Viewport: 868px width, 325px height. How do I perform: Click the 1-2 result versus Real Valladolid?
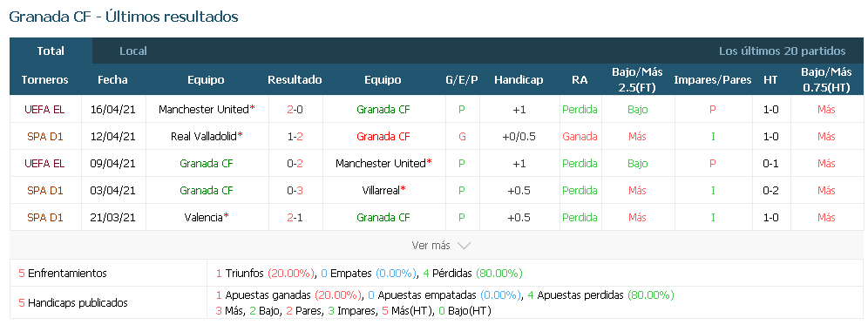[x=295, y=136]
